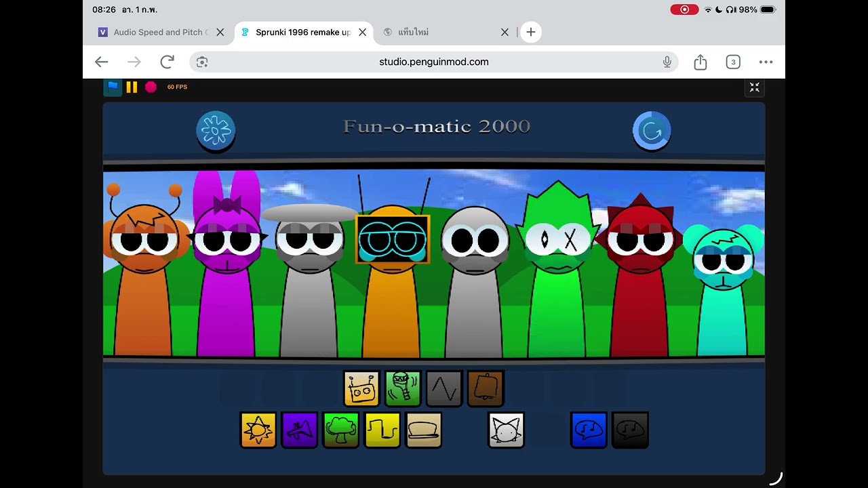Pick the black music speech bubble icon

630,430
